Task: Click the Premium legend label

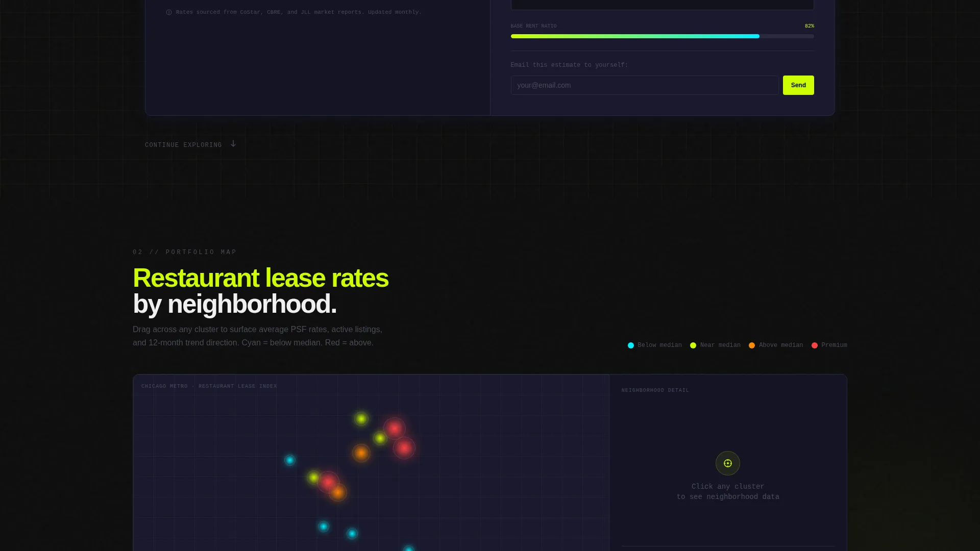Action: click(x=834, y=345)
